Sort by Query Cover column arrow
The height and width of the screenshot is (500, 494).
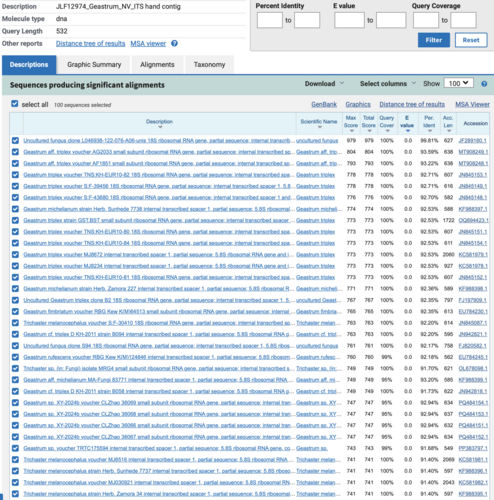[x=387, y=131]
